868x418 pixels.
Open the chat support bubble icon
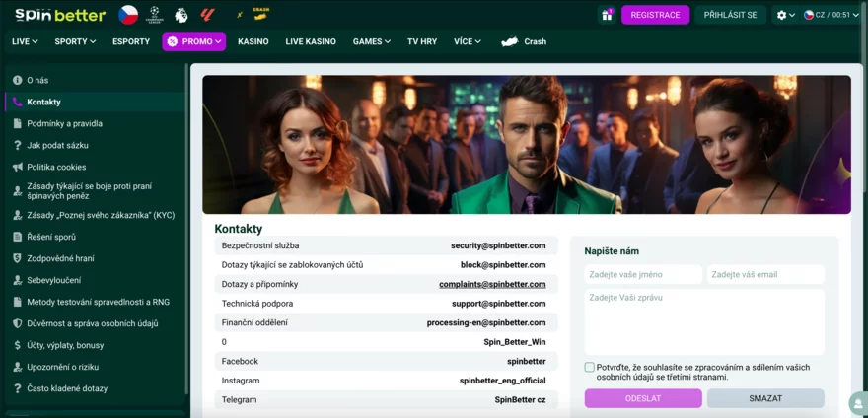(857, 404)
